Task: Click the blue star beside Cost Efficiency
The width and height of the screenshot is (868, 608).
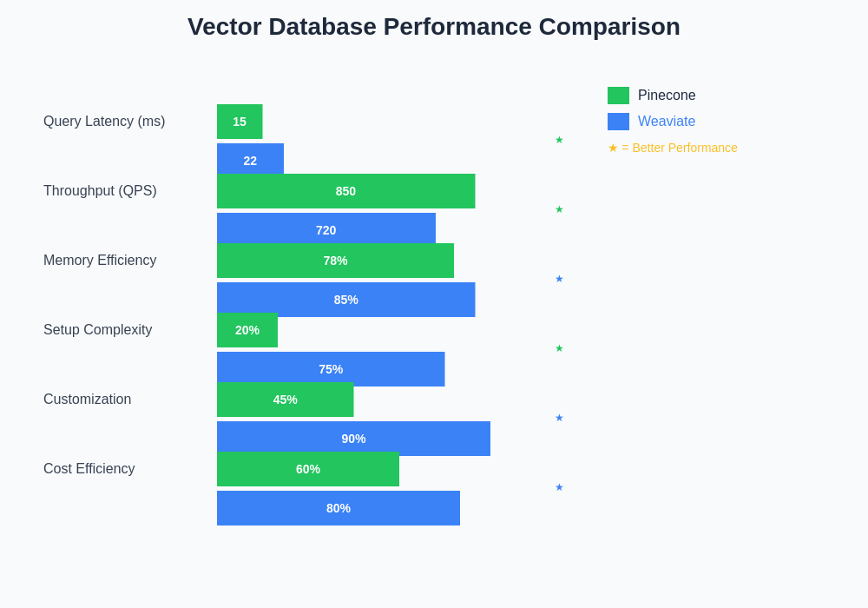Action: [x=559, y=487]
